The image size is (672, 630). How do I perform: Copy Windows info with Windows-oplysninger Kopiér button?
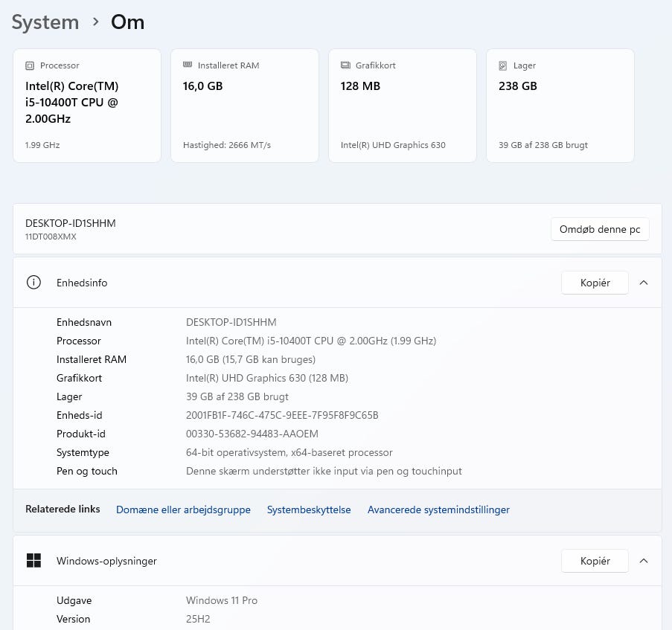tap(595, 561)
